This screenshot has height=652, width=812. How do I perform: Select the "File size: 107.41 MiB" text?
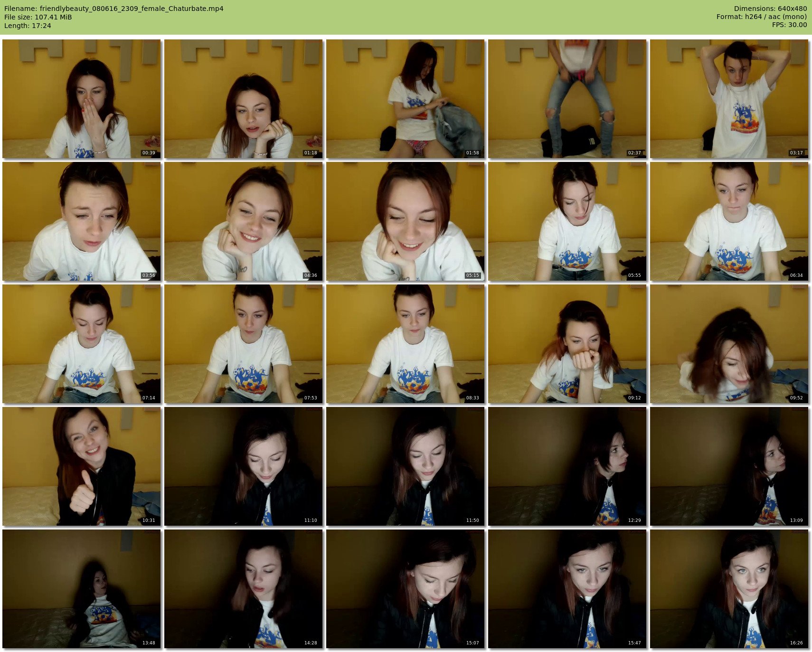coord(38,17)
